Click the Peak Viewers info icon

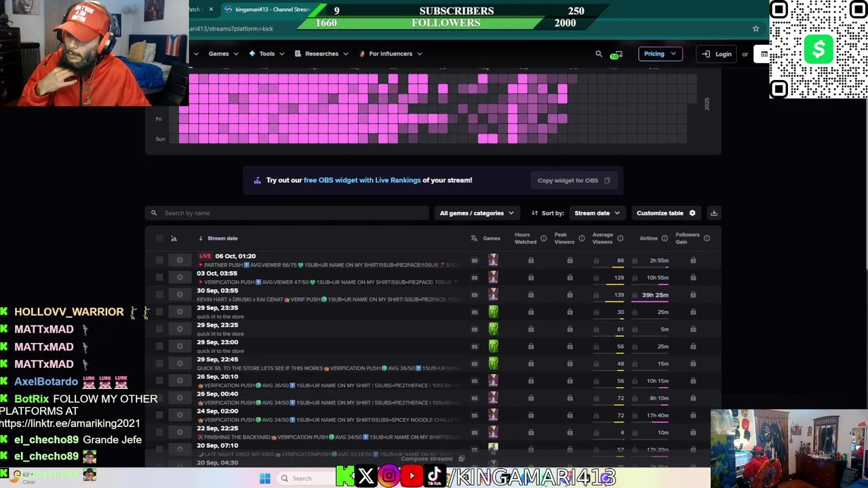pyautogui.click(x=581, y=239)
